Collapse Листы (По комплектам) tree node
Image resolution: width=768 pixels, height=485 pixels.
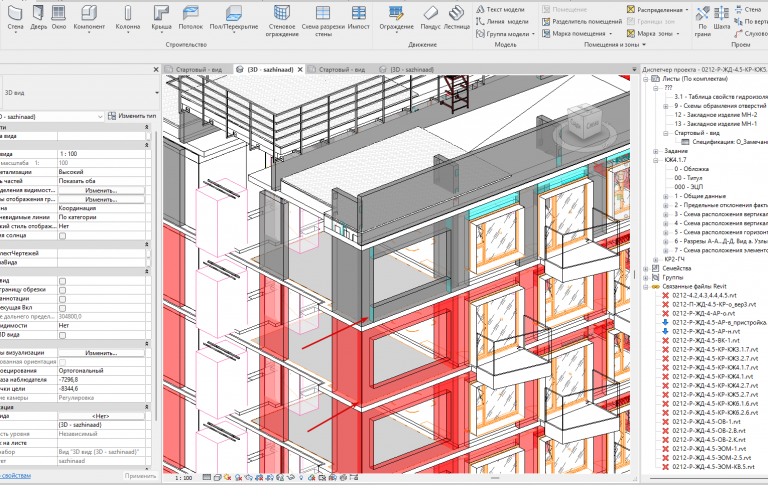tap(646, 79)
